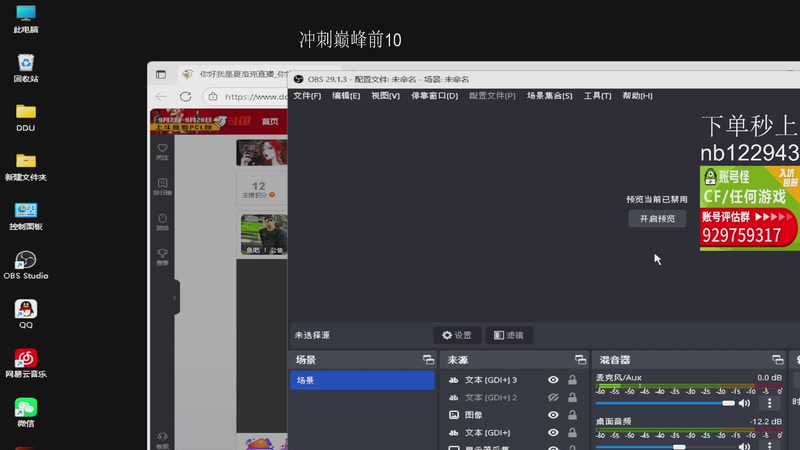This screenshot has height=450, width=800.
Task: Click the -12.2 dB level label
Action: (766, 421)
